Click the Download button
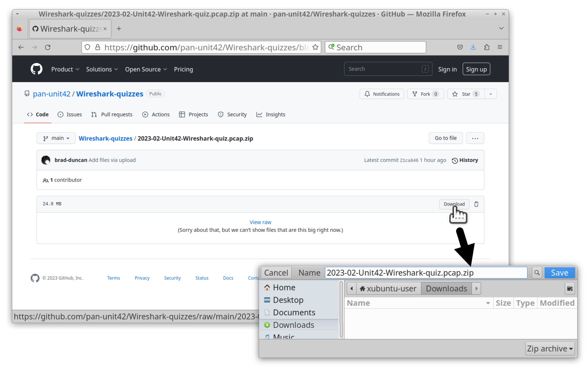 [454, 204]
